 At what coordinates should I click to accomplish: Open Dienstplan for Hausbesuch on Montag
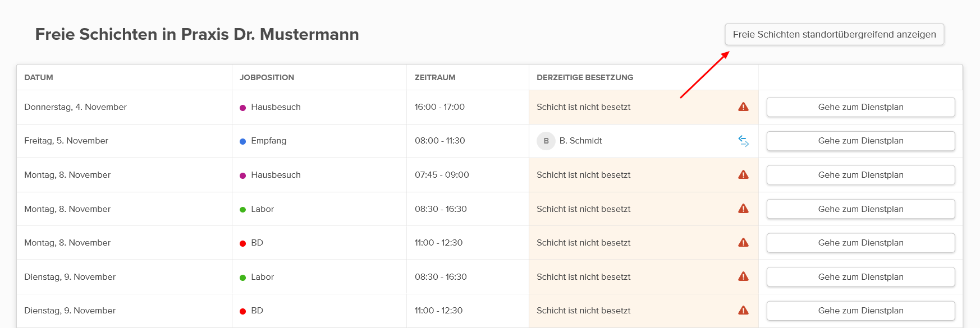[x=860, y=175]
